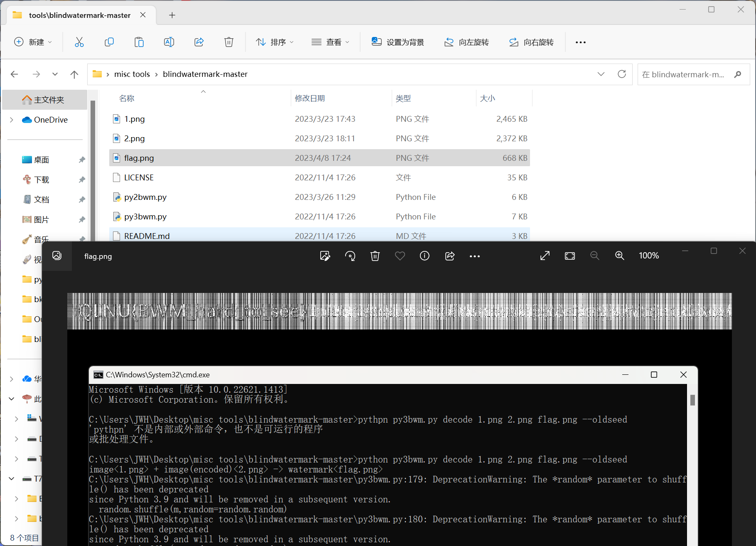Click Rotate left (向左旋转) button
756x546 pixels.
coord(466,42)
